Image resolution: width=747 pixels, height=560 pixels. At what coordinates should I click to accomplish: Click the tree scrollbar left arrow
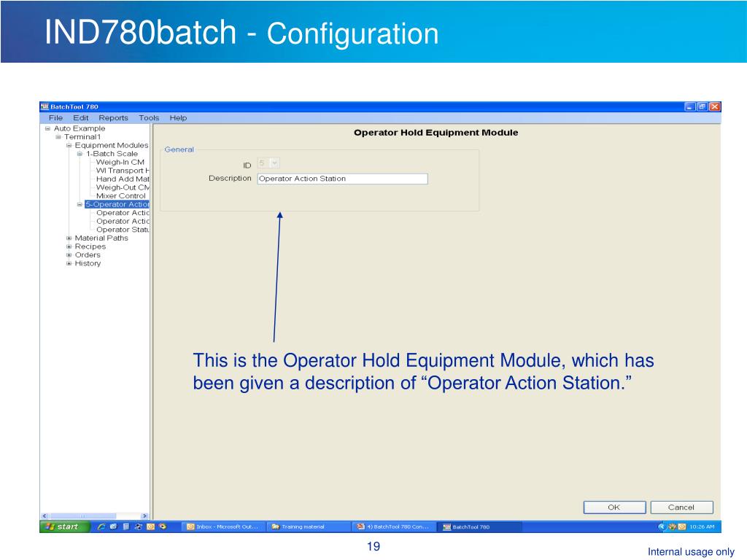tap(44, 516)
